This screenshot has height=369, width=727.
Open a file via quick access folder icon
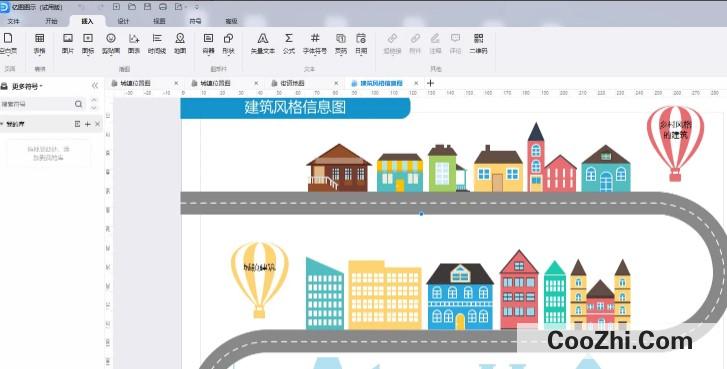pos(132,7)
